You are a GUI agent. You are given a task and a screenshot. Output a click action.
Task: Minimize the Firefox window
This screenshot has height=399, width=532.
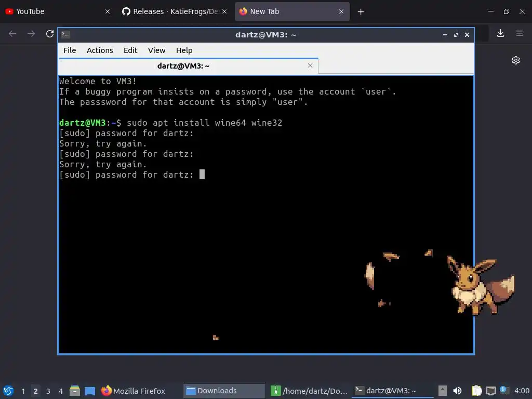490,11
